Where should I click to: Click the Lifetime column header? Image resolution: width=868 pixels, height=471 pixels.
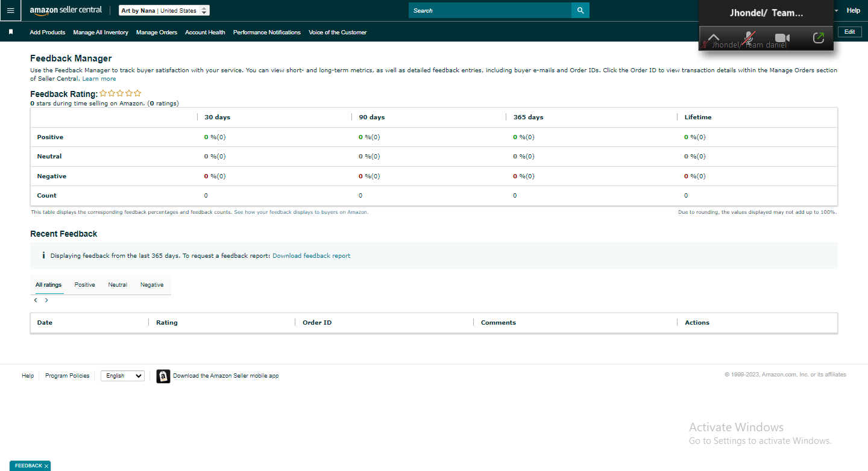698,117
